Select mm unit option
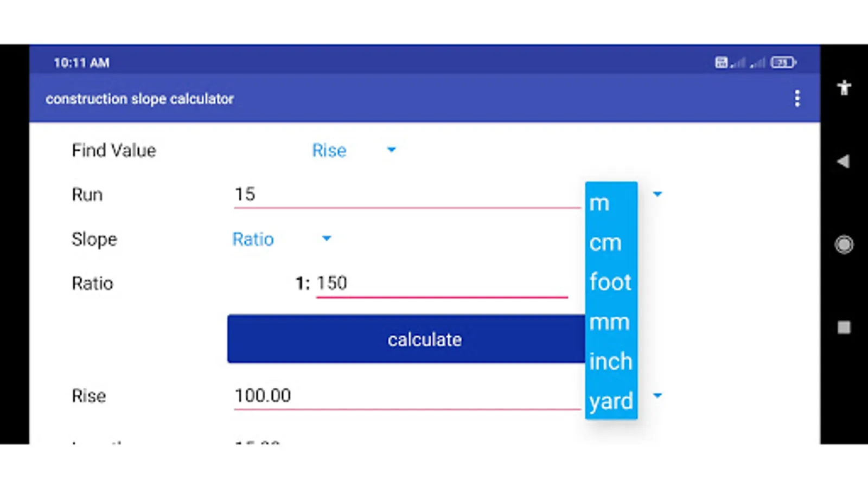Image resolution: width=868 pixels, height=488 pixels. (609, 322)
